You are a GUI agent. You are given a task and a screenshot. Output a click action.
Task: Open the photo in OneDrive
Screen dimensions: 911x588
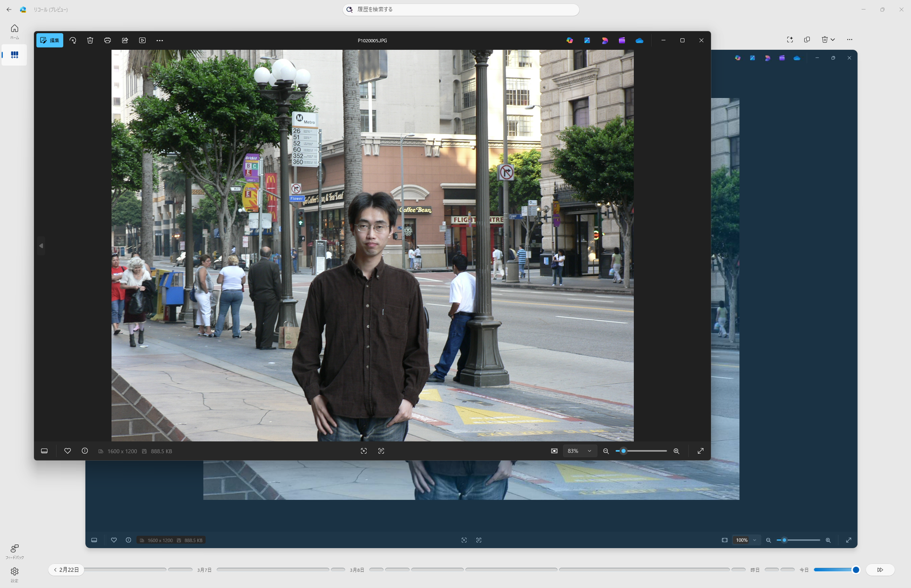[639, 40]
